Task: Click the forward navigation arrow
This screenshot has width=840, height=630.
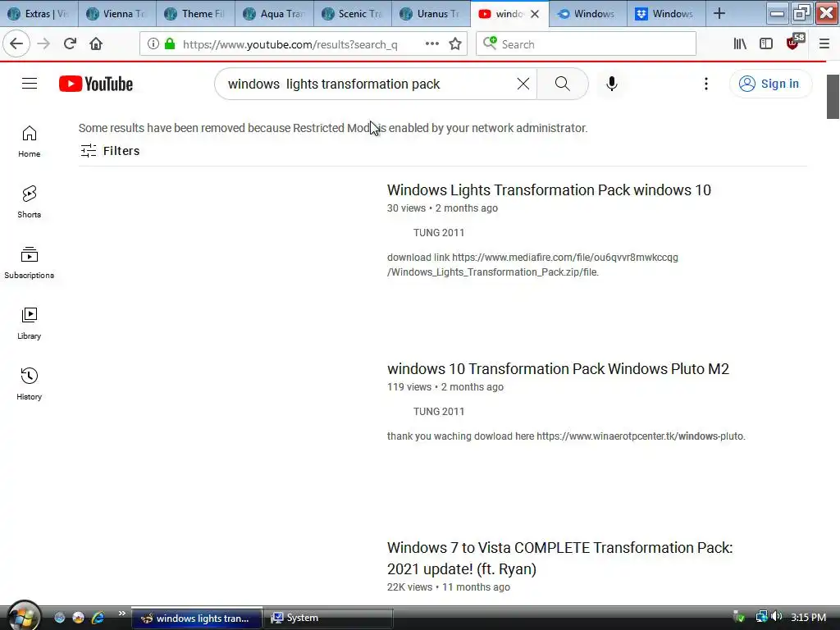Action: [43, 44]
